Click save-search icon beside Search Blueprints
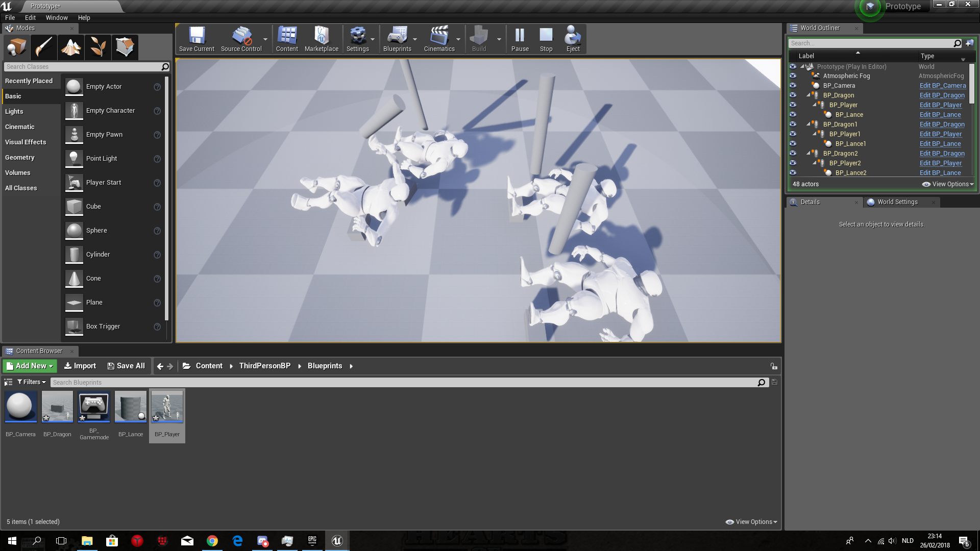This screenshot has height=551, width=980. 774,382
